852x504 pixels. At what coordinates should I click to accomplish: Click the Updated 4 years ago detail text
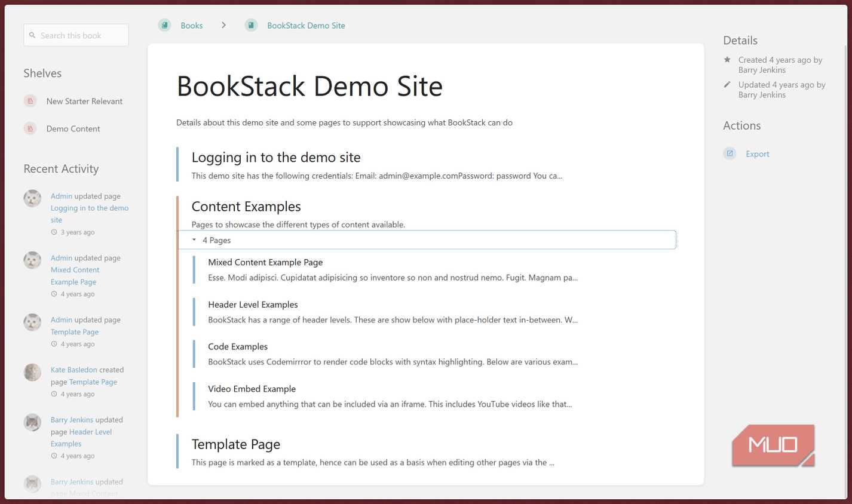781,90
